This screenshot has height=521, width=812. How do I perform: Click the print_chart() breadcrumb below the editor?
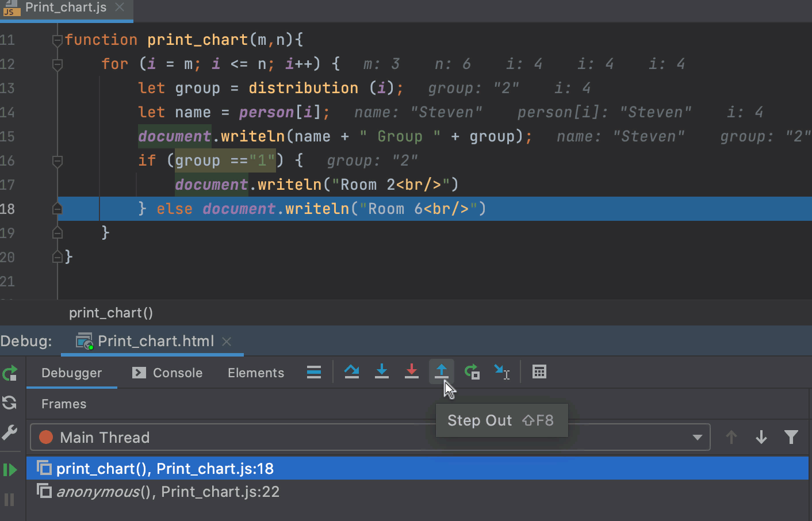111,313
